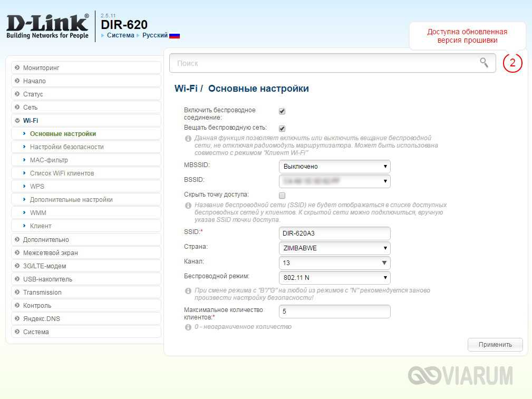Select Настройки безопасности submenu

[86, 147]
